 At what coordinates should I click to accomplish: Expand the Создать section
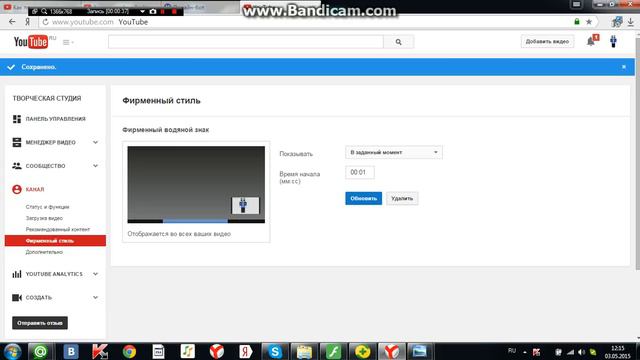[95, 298]
